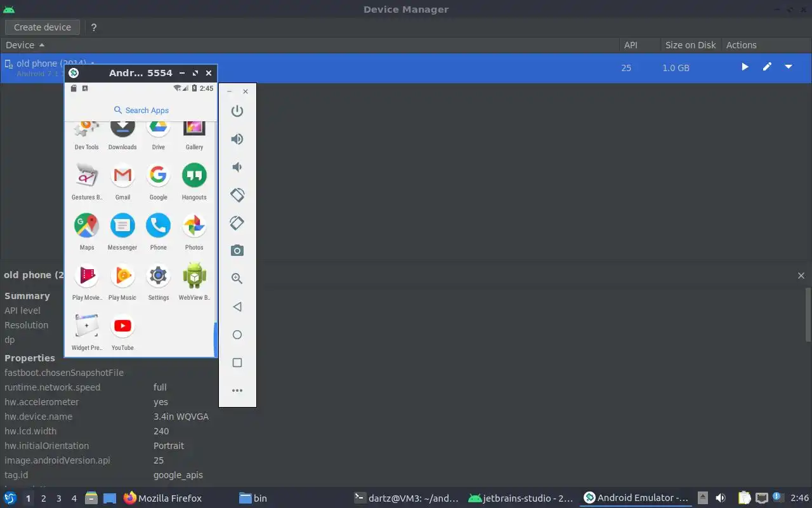Select the tag.id value google_apis
Image resolution: width=812 pixels, height=508 pixels.
pyautogui.click(x=178, y=475)
